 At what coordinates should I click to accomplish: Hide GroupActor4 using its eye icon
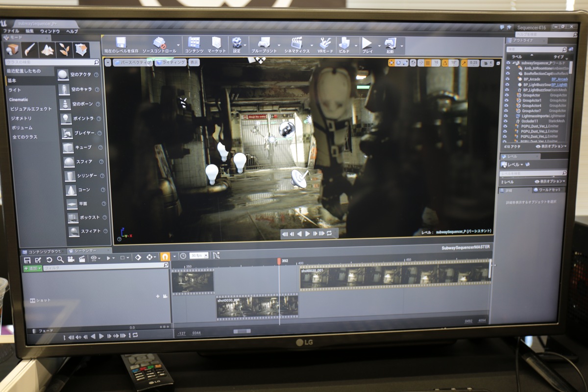[508, 105]
